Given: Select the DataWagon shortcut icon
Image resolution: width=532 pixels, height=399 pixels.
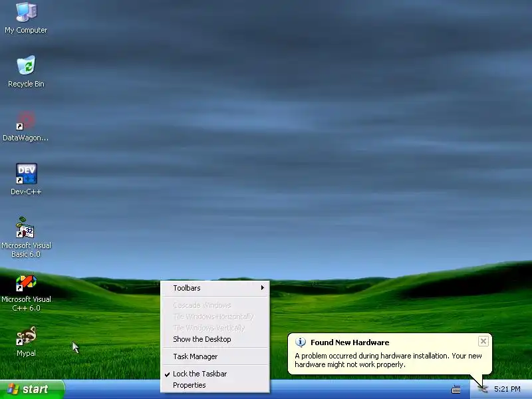Looking at the screenshot, I should pos(26,126).
